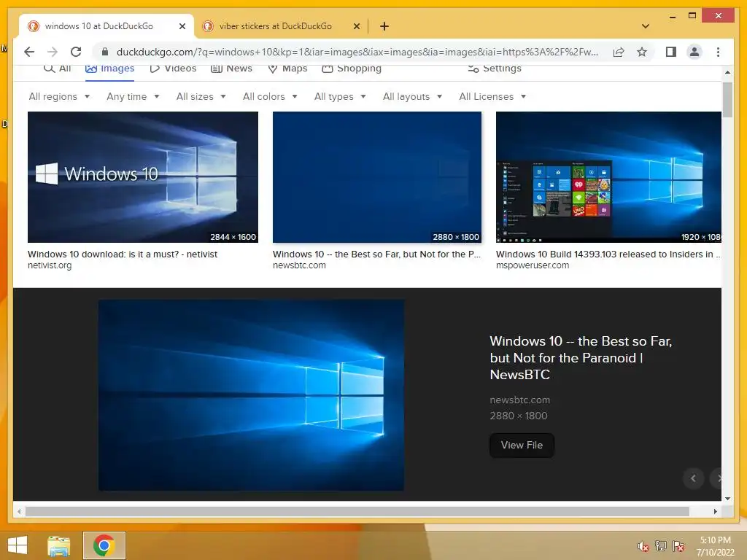Image resolution: width=747 pixels, height=560 pixels.
Task: Click the muted speaker tray icon
Action: coord(643,546)
